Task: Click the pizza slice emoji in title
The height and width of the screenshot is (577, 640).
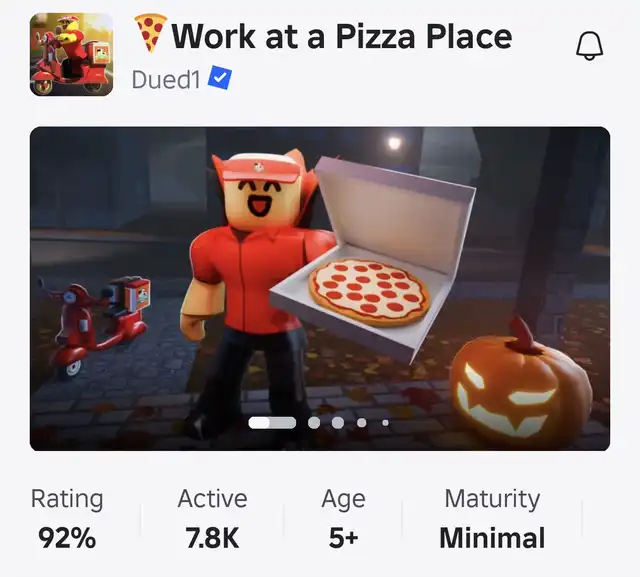Action: [x=150, y=33]
